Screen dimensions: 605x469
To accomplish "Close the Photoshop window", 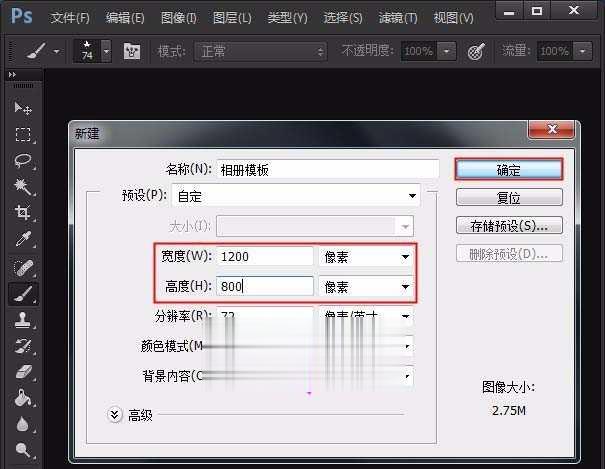I will point(574,11).
